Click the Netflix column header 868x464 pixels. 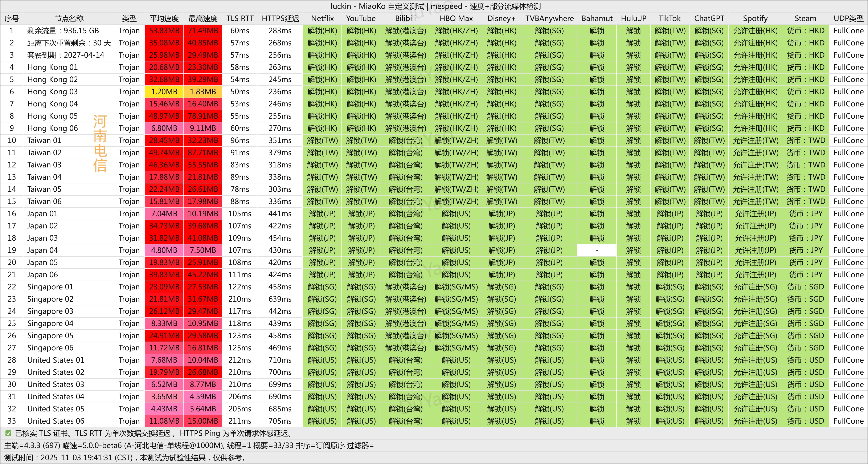(322, 19)
